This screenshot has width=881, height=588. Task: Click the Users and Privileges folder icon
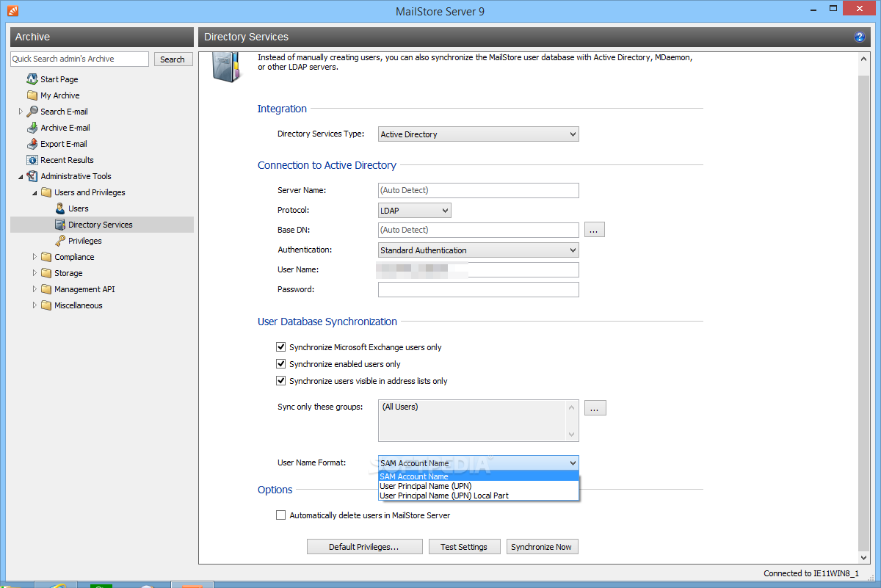[x=46, y=192]
